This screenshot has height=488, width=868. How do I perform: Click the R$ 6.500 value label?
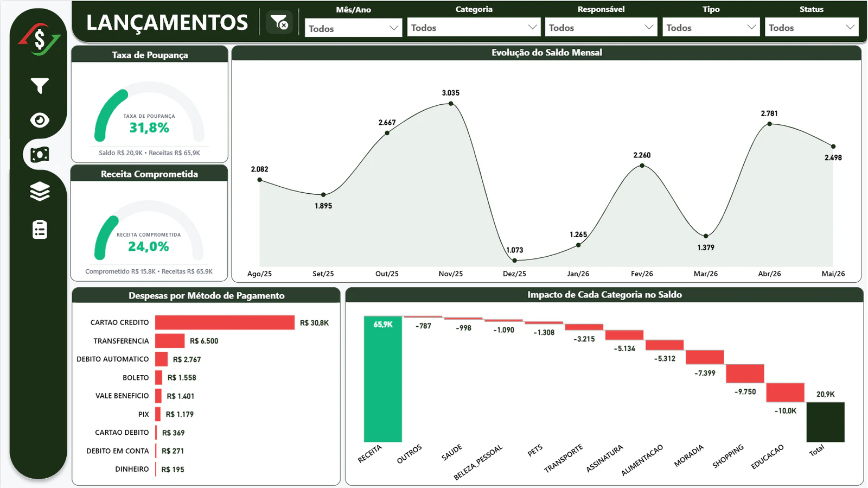coord(204,341)
